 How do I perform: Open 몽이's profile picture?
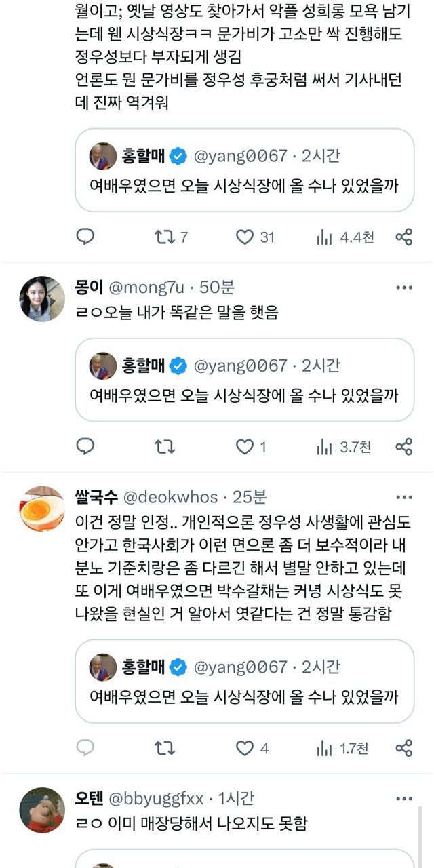42,298
